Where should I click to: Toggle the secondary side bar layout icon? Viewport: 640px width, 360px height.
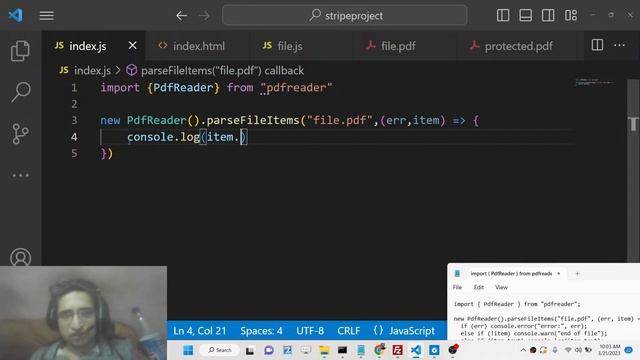coord(548,16)
